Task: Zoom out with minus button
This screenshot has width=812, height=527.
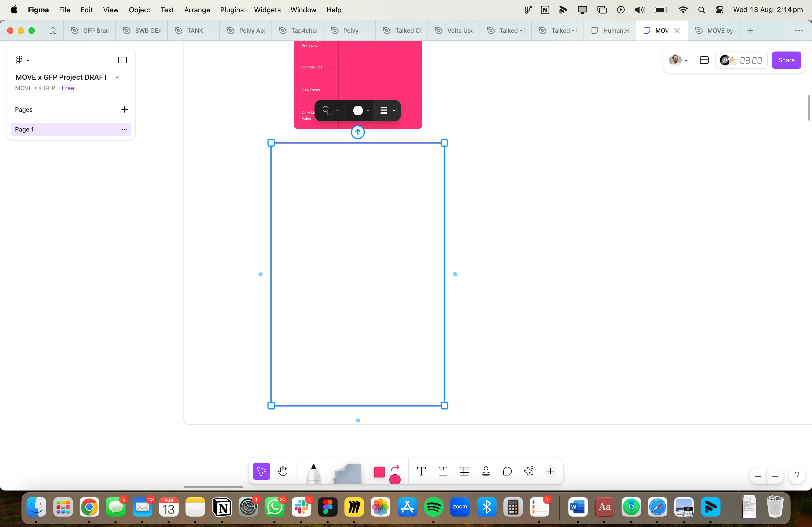Action: (758, 476)
